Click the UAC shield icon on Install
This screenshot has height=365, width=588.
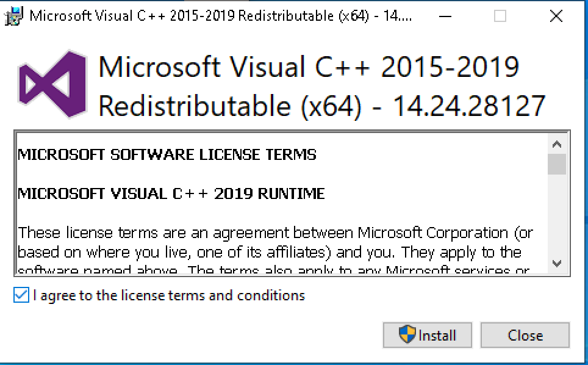[x=407, y=334]
